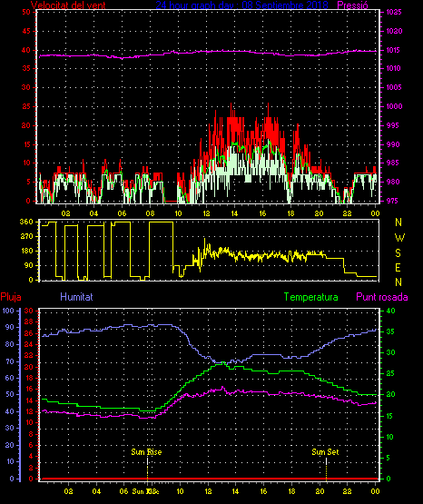The image size is (423, 504).
Task: Select the red "26" rain axis value
Action: (x=28, y=333)
